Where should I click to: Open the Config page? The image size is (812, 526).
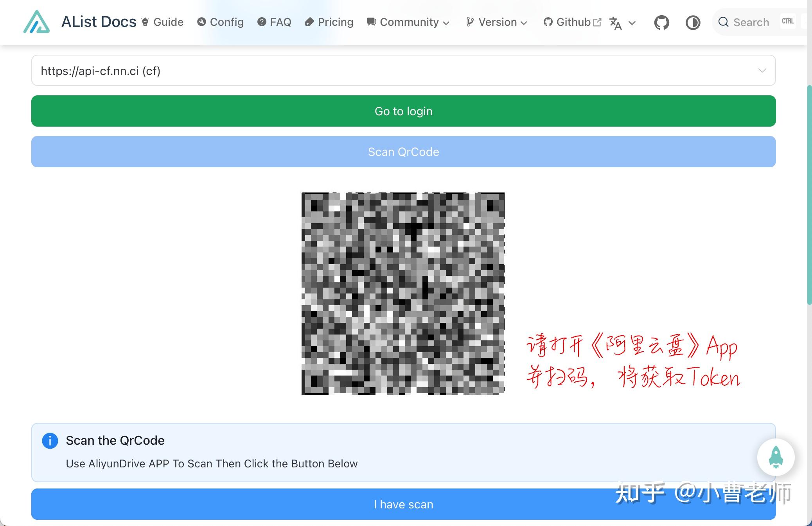(220, 22)
